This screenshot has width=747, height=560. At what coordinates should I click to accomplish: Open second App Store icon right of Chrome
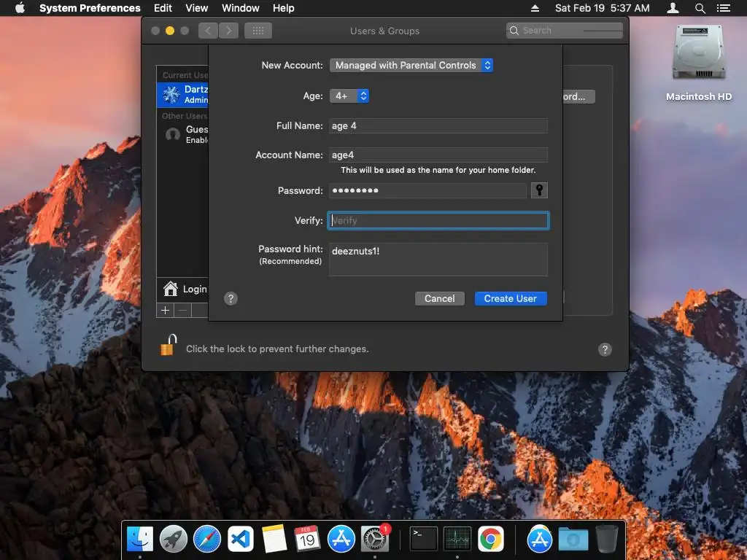pos(539,539)
